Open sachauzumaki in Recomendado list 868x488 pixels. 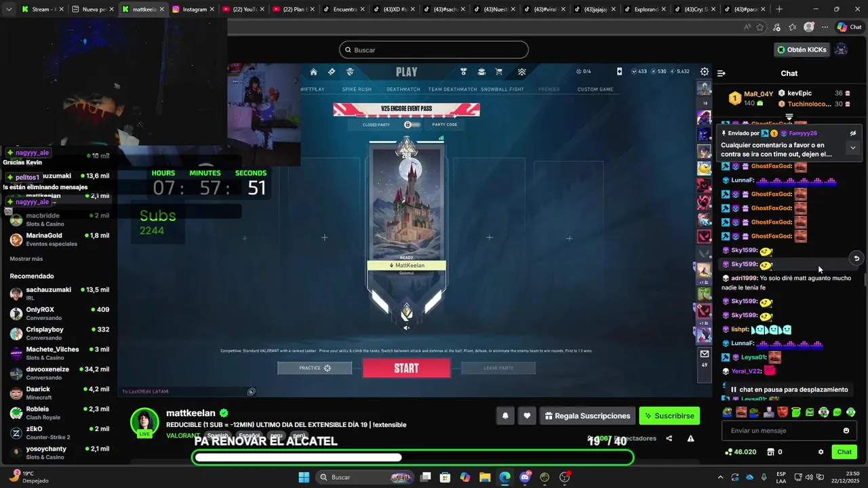[59, 293]
